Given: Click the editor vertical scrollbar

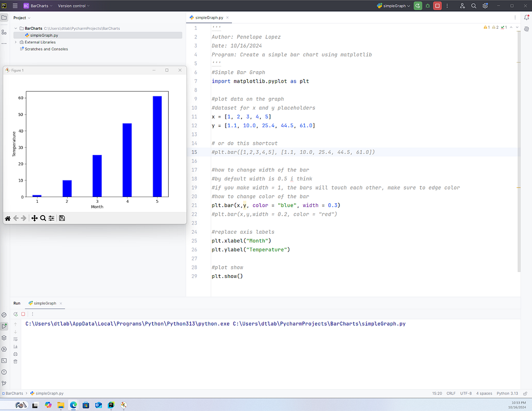Looking at the screenshot, I should (519, 151).
